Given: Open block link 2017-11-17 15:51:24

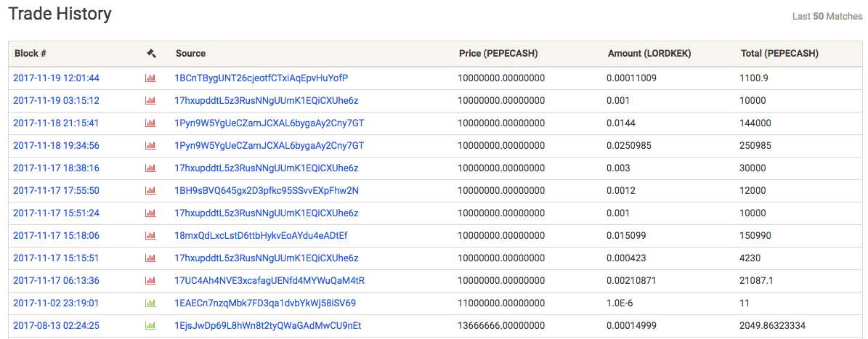Looking at the screenshot, I should 57,213.
